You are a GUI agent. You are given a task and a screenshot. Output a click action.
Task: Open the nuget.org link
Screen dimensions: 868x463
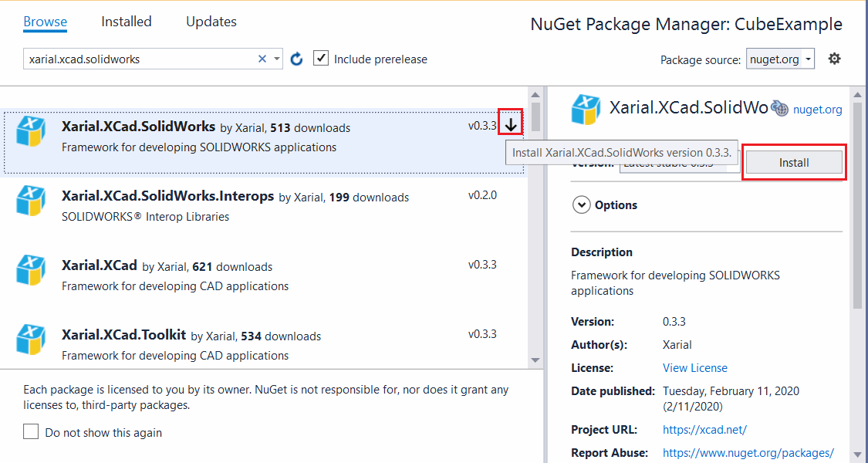point(818,110)
